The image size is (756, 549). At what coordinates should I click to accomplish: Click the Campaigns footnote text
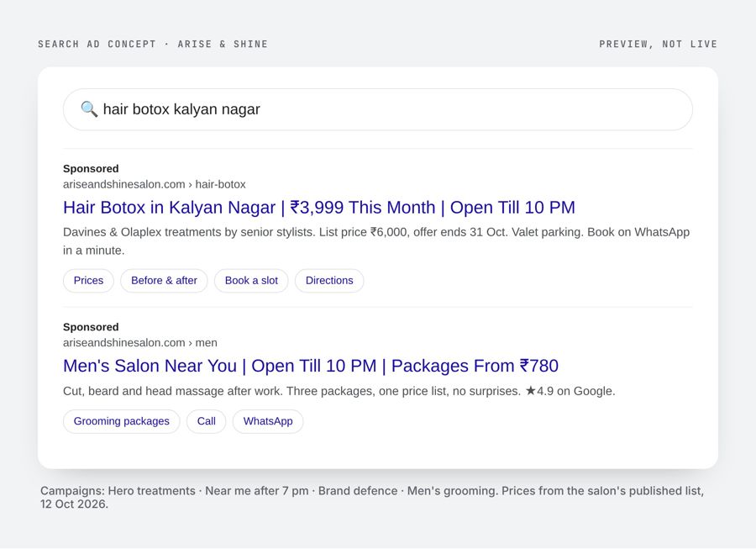(x=372, y=498)
